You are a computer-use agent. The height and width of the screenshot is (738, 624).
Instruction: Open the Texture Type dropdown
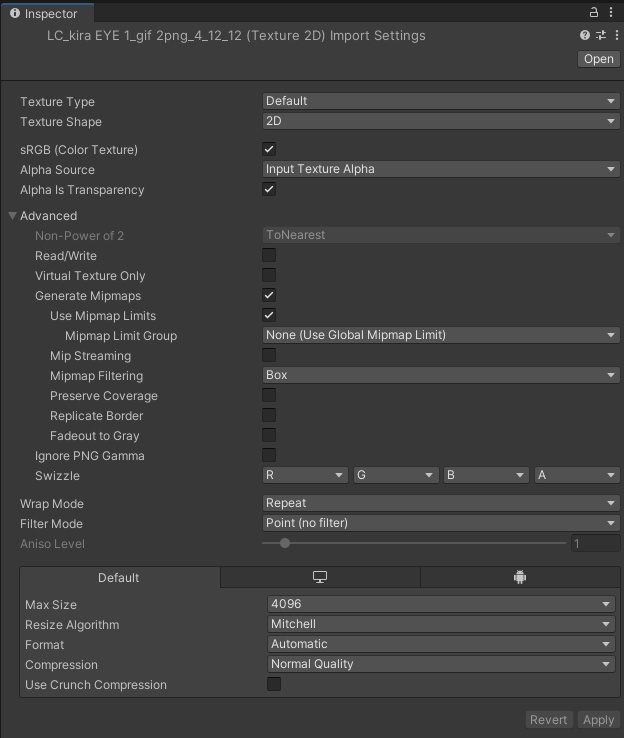click(x=440, y=101)
